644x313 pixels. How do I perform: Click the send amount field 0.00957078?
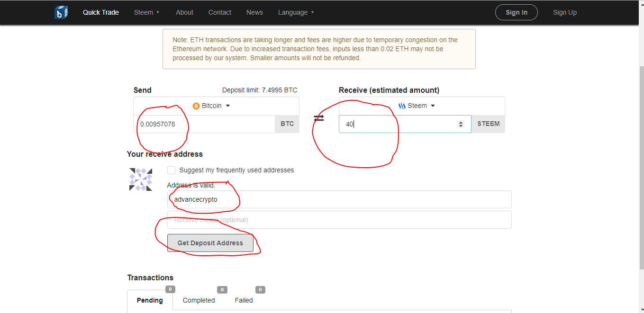click(204, 124)
